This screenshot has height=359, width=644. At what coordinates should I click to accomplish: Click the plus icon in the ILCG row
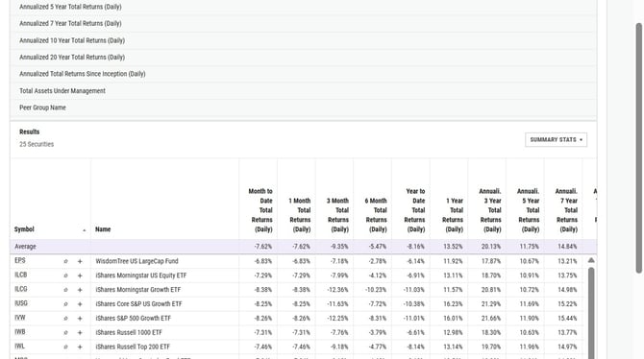(x=80, y=290)
